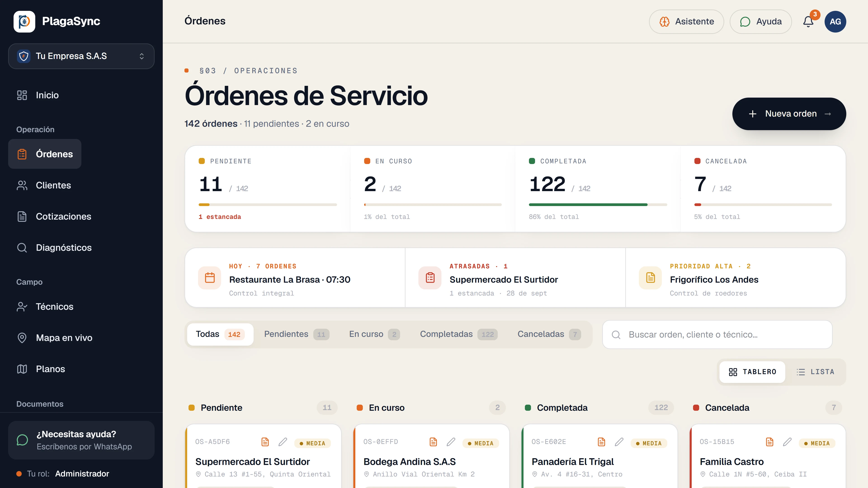
Task: Focus the Buscar orden search field
Action: (x=717, y=334)
